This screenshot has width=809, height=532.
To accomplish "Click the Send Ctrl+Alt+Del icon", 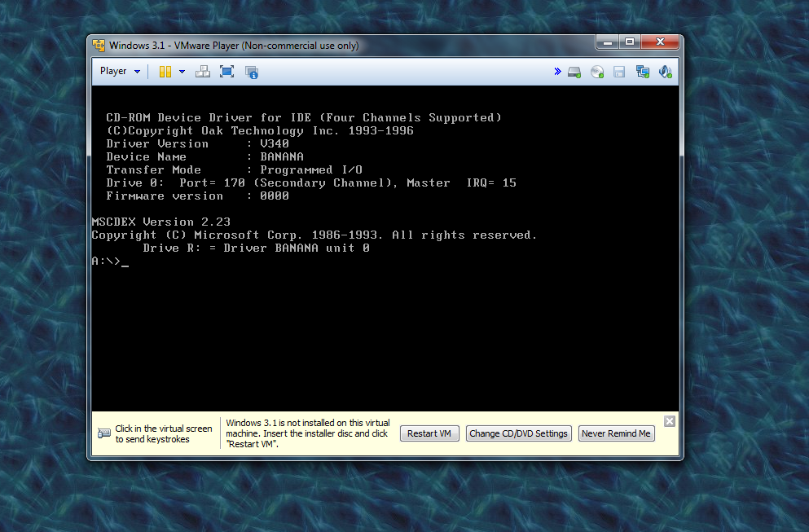I will coord(203,72).
